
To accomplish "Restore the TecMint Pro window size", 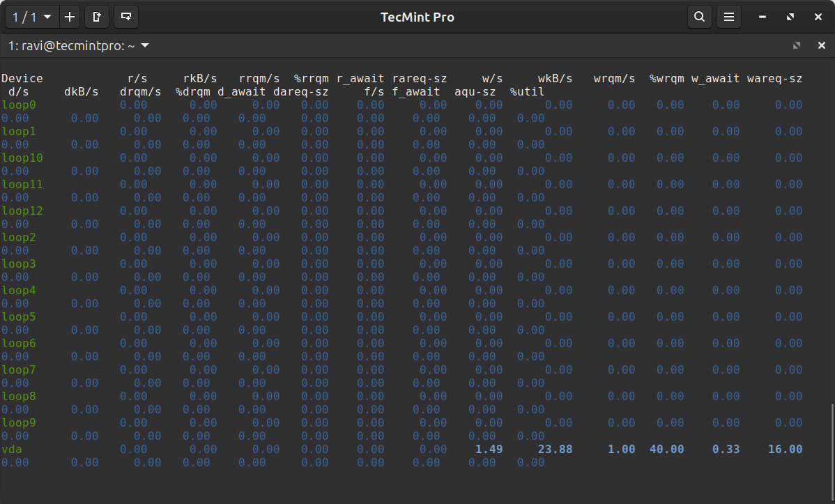I will pos(790,17).
